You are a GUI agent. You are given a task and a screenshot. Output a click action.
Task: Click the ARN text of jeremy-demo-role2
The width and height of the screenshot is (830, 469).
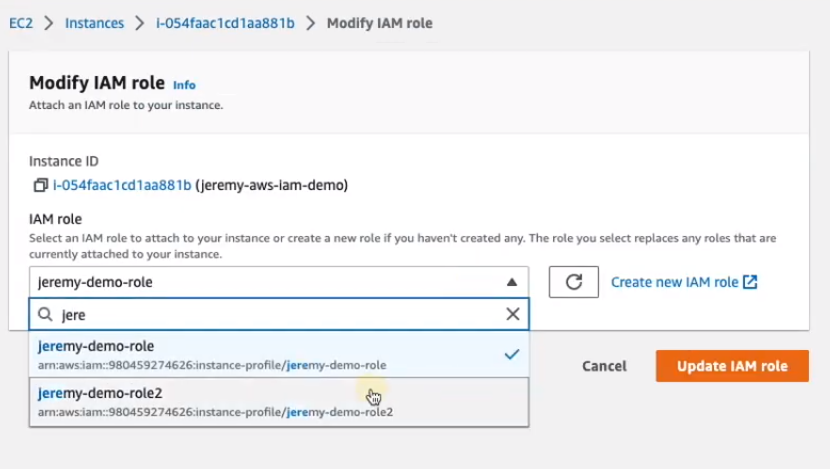215,412
